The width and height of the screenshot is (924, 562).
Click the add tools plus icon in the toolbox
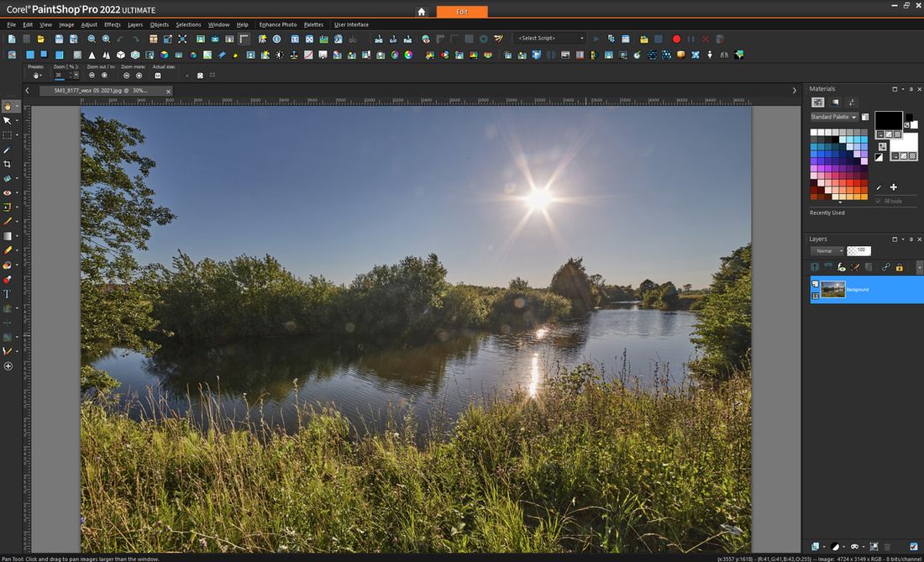pyautogui.click(x=8, y=365)
